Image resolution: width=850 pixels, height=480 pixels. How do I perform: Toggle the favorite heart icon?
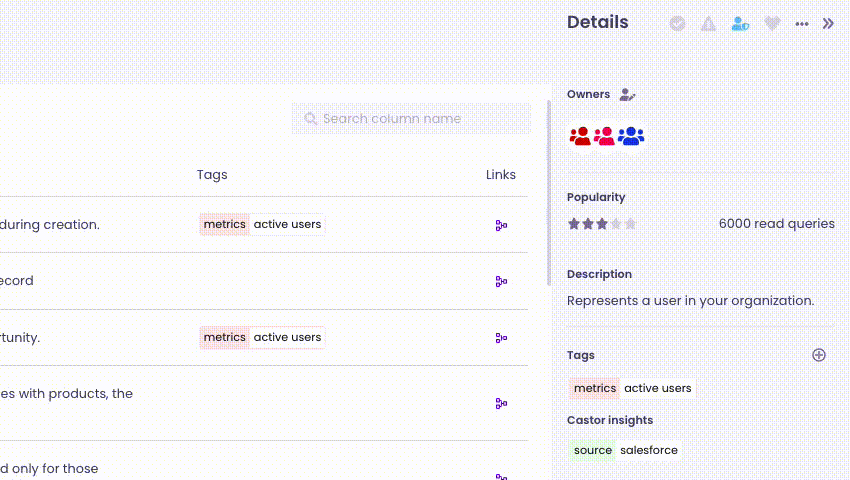tap(772, 24)
